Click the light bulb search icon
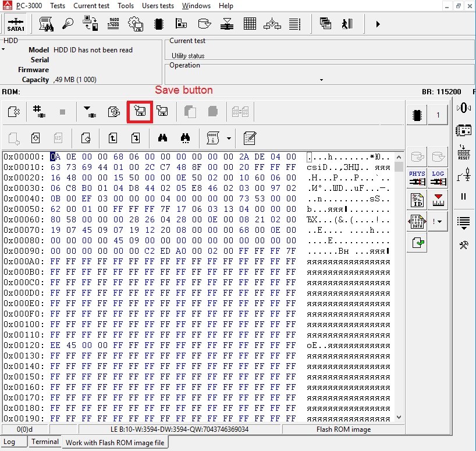 click(68, 24)
